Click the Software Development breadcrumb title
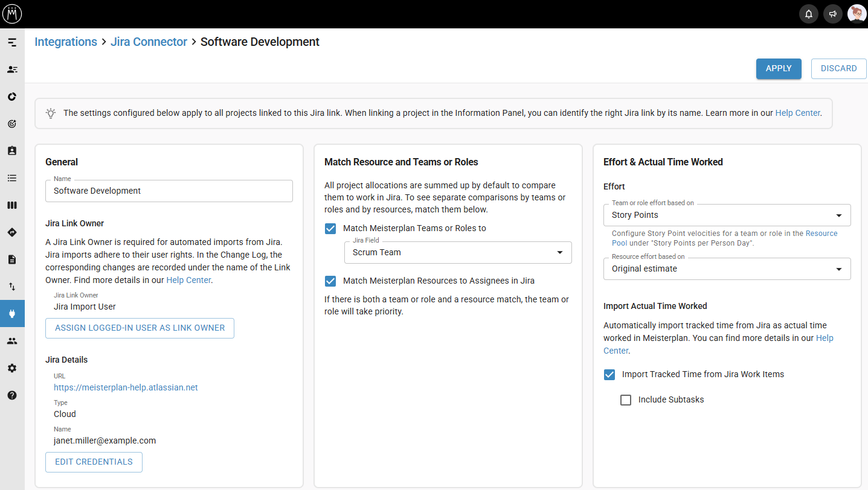The width and height of the screenshot is (868, 490). pos(260,42)
